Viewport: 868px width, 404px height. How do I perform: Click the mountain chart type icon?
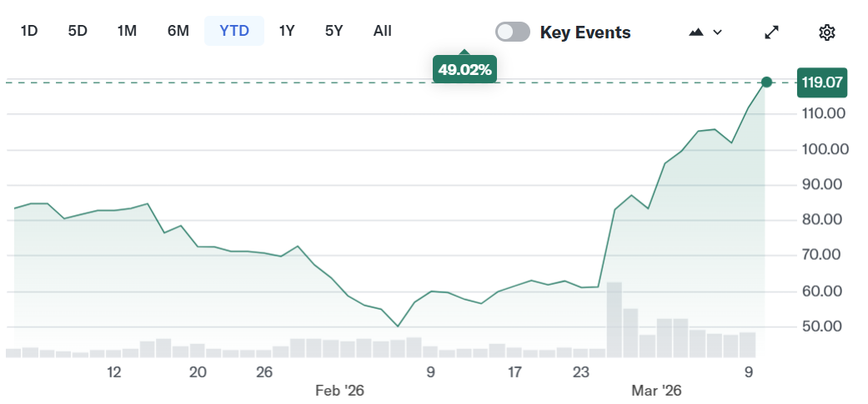point(696,32)
